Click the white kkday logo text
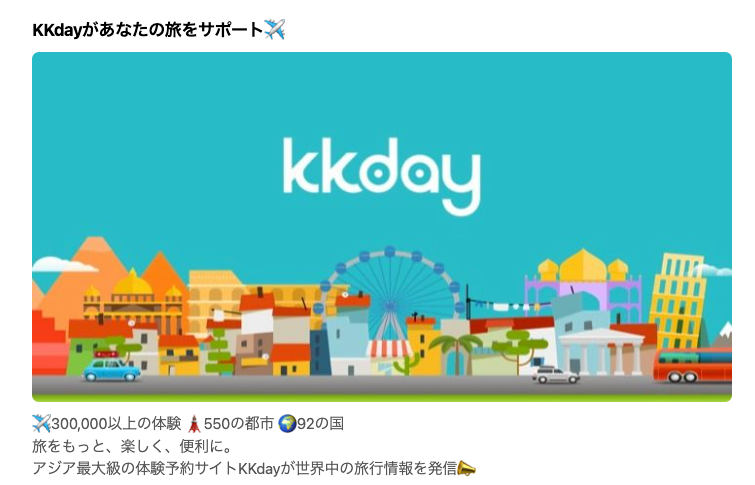 point(381,176)
